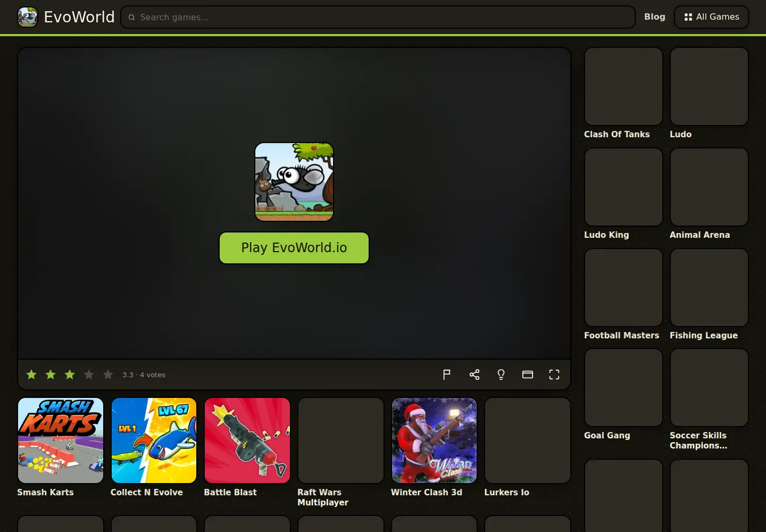Open the share icon
Screen dimensions: 766x532
coord(474,375)
